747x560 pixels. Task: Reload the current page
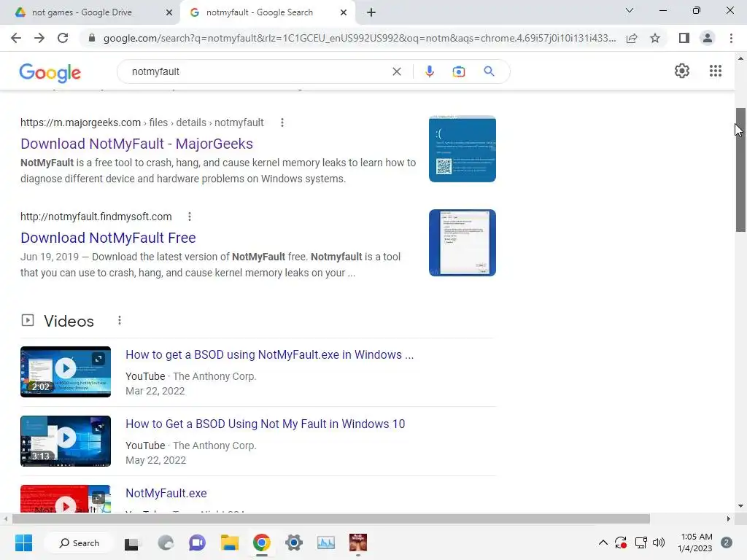click(x=63, y=38)
